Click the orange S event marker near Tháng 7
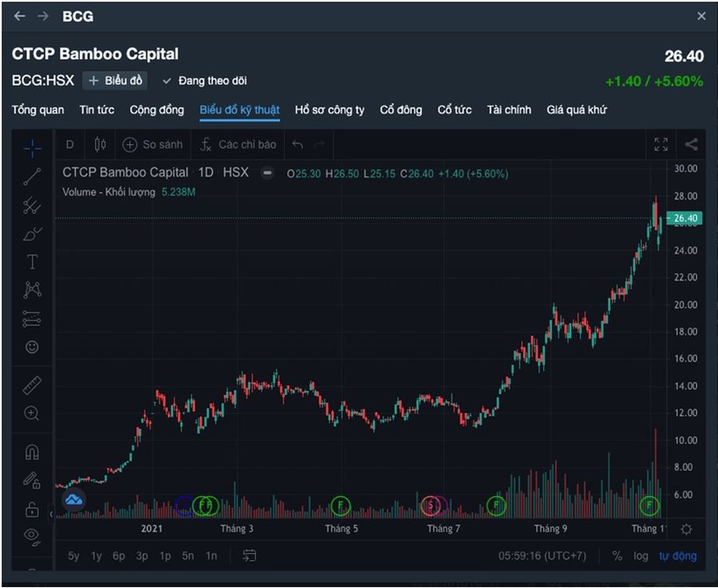Image resolution: width=718 pixels, height=588 pixels. click(431, 506)
